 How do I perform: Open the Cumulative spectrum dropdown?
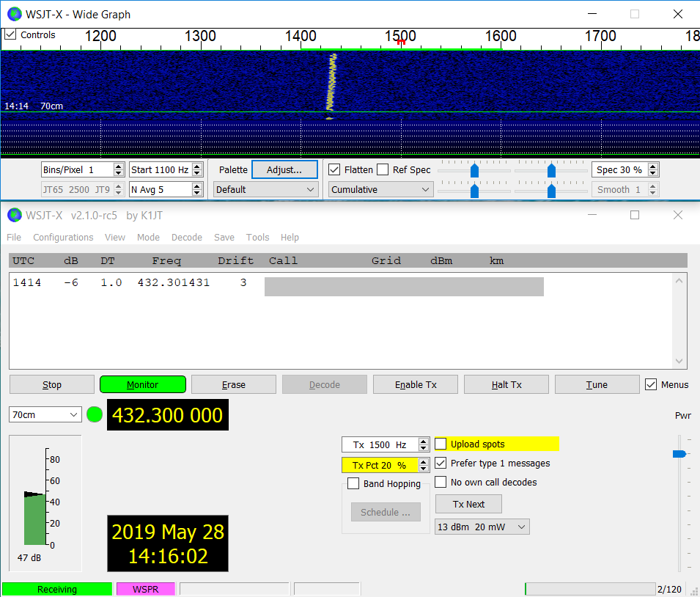tap(381, 189)
